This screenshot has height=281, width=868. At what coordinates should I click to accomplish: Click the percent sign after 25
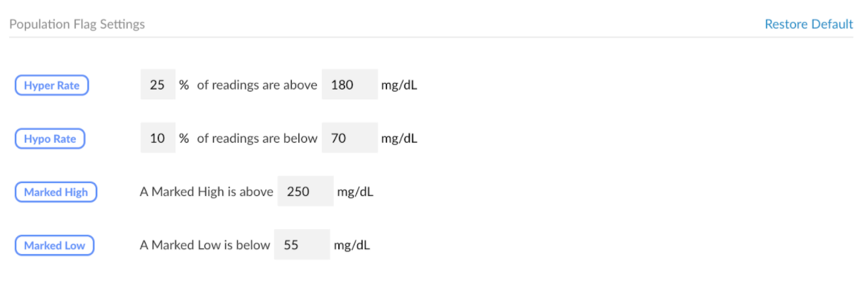point(184,85)
